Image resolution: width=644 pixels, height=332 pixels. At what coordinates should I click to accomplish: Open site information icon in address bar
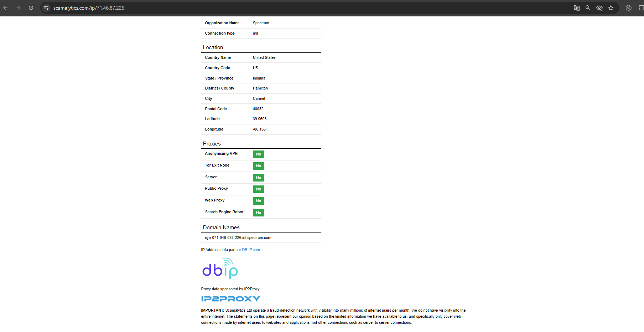tap(46, 8)
